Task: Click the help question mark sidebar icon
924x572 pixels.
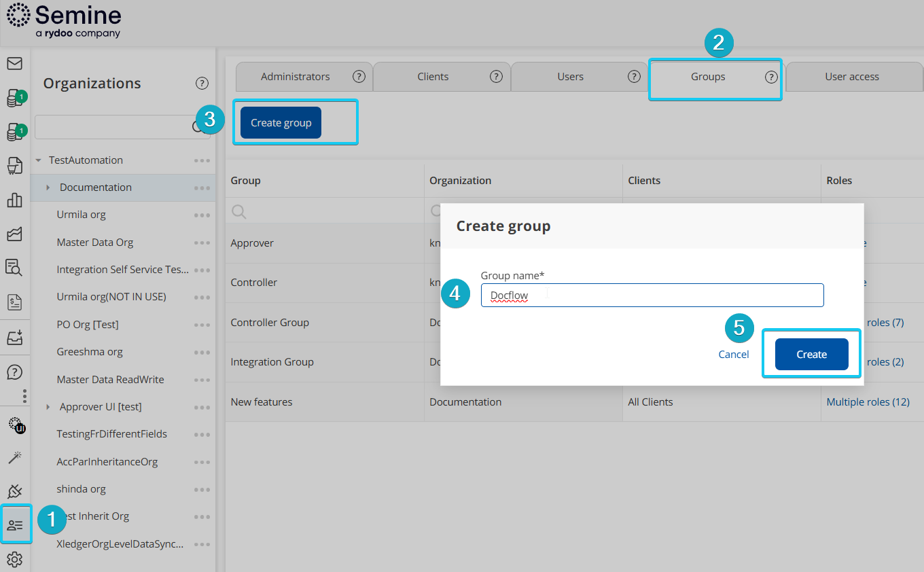Action: pyautogui.click(x=14, y=372)
